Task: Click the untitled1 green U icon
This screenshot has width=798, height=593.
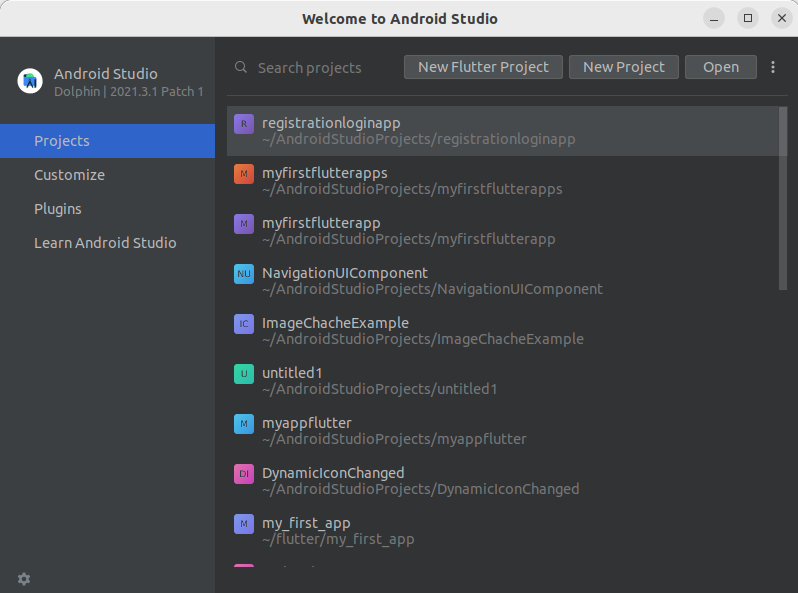Action: pos(243,374)
